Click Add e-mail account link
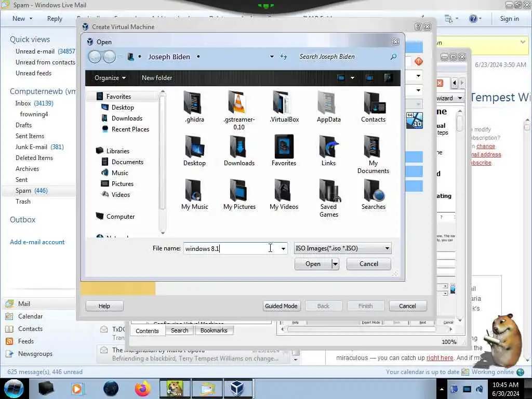 (37, 242)
